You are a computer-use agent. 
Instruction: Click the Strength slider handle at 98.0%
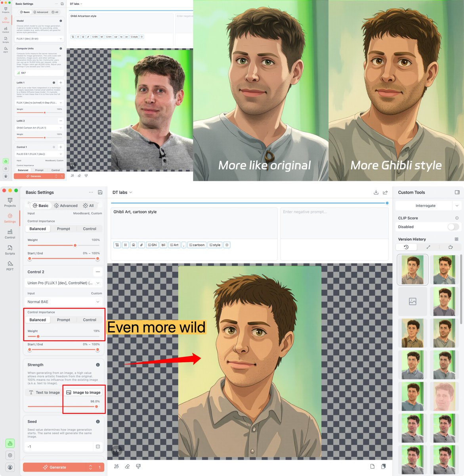tap(96, 407)
